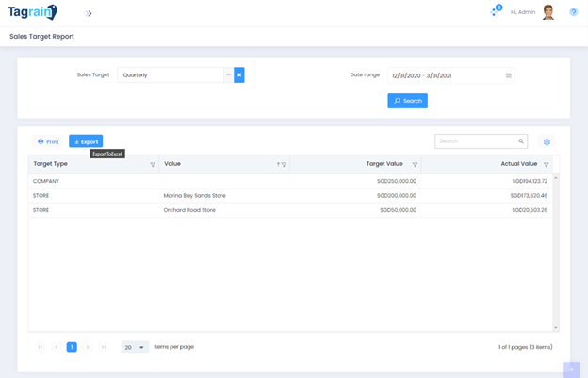
Task: Clear the Sales Target Quarterly selection
Action: 239,74
